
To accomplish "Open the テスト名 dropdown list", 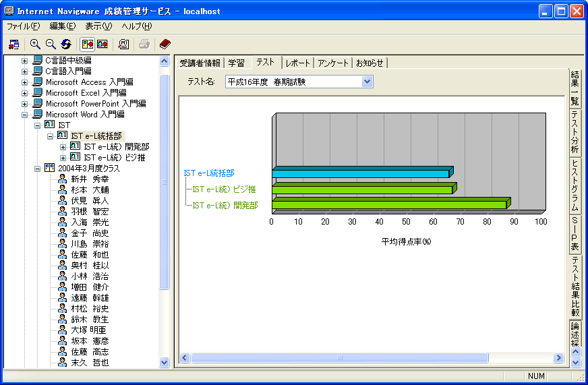I will pos(367,82).
